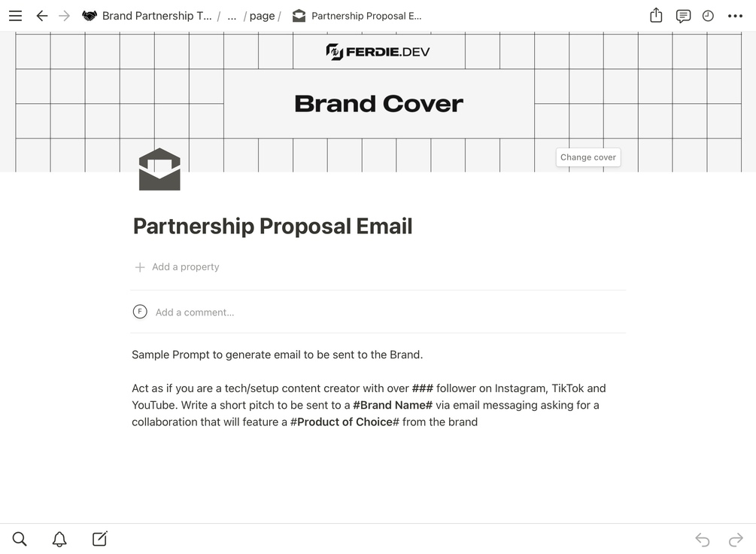Go forward with the right arrow
This screenshot has height=554, width=756.
(65, 16)
